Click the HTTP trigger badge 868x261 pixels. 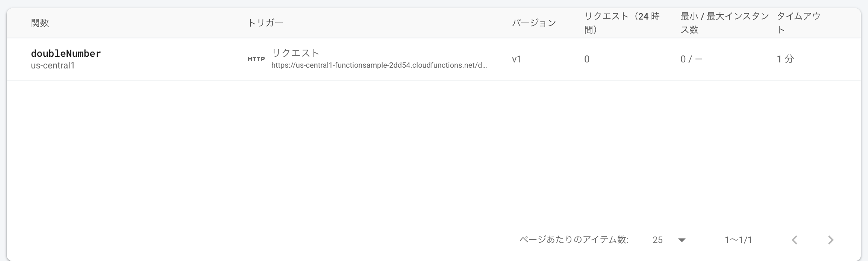tap(256, 59)
